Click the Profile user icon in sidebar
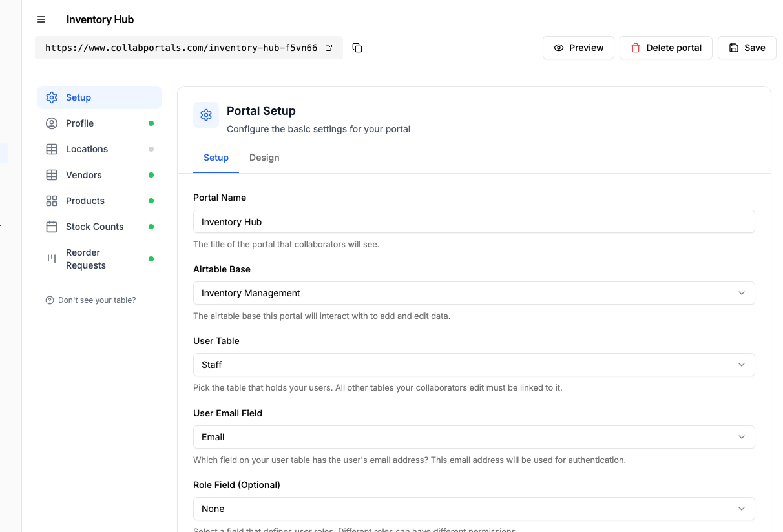The image size is (783, 532). 52,123
